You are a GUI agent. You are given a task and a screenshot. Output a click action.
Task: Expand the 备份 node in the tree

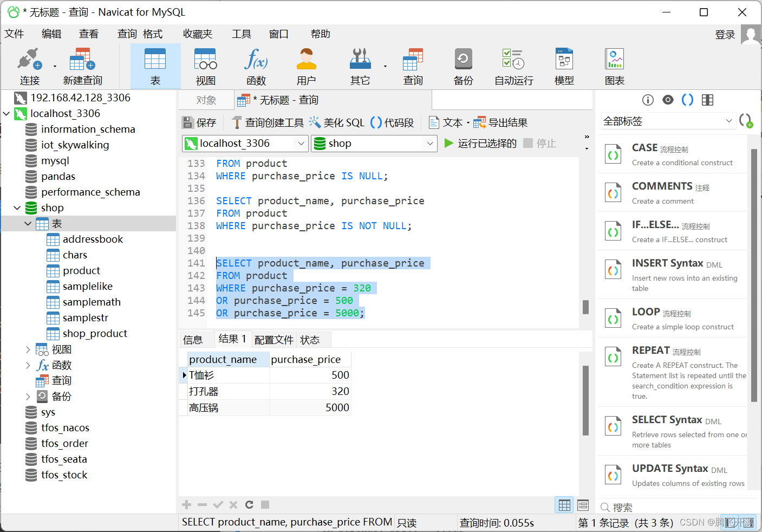coord(28,397)
